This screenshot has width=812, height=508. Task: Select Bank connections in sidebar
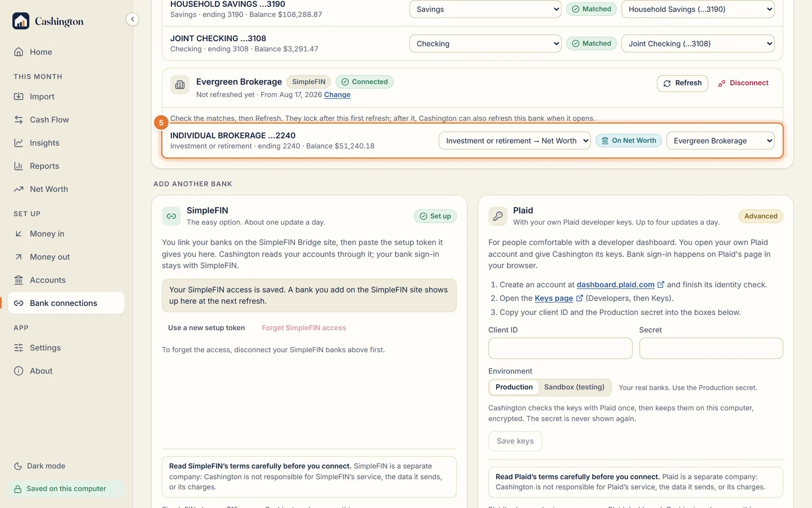click(x=66, y=303)
